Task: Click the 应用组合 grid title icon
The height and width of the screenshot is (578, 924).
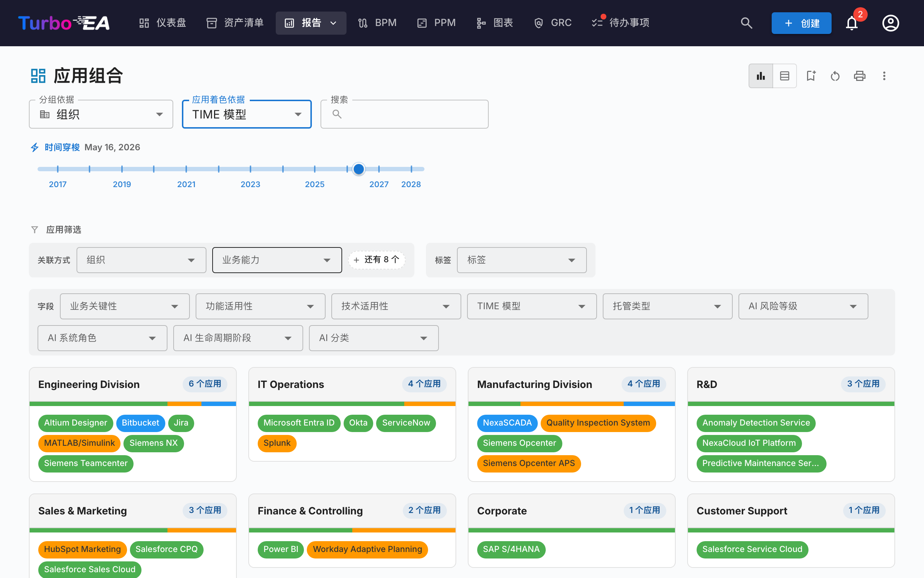Action: (38, 76)
